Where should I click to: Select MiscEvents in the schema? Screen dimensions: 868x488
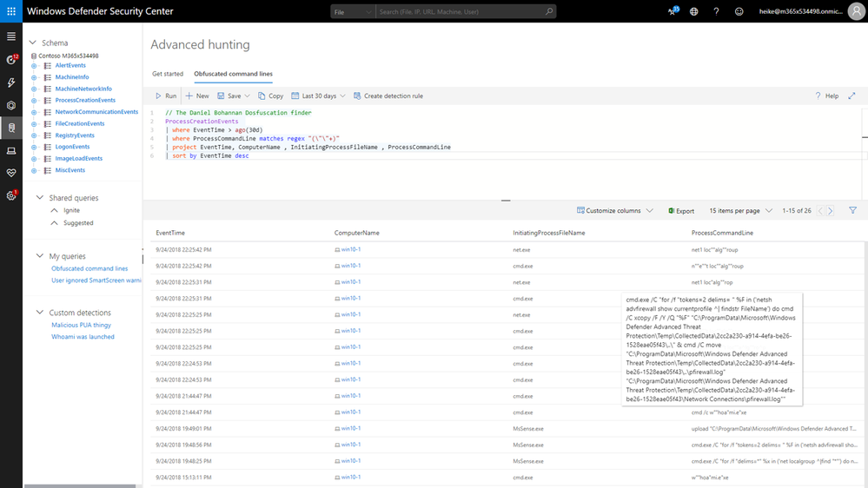[70, 170]
